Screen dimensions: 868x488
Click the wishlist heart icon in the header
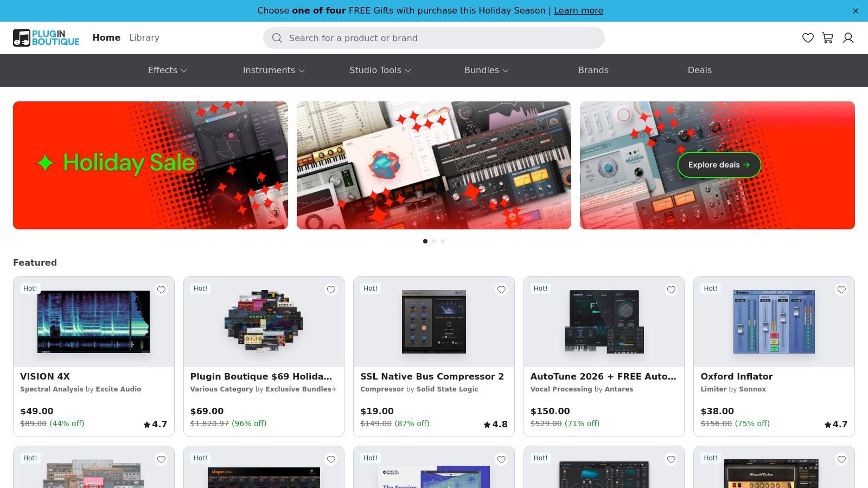[x=808, y=38]
